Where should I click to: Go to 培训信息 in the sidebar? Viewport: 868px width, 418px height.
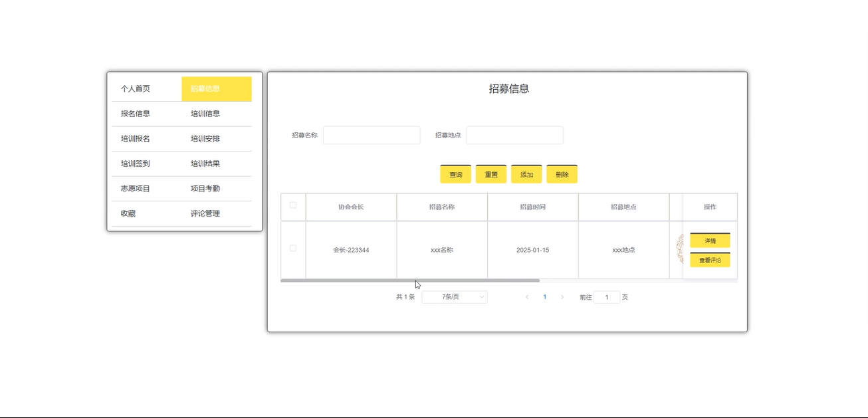coord(205,114)
